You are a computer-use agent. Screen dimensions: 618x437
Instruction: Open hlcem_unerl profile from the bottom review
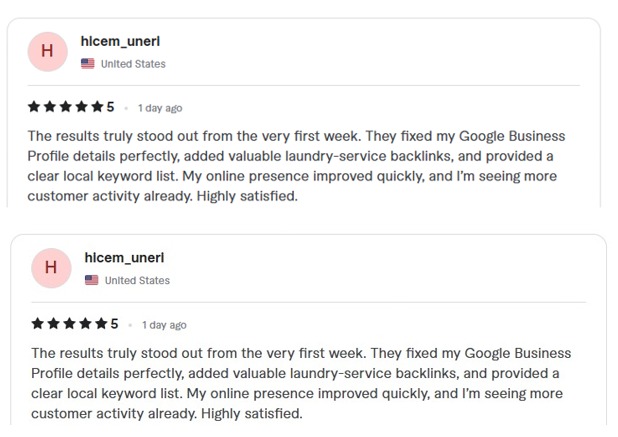click(124, 258)
